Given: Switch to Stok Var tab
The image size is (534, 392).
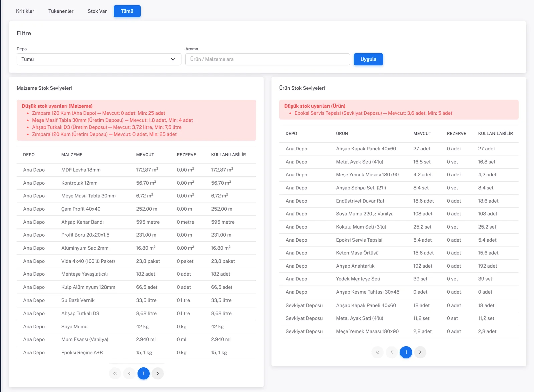Looking at the screenshot, I should click(x=97, y=11).
